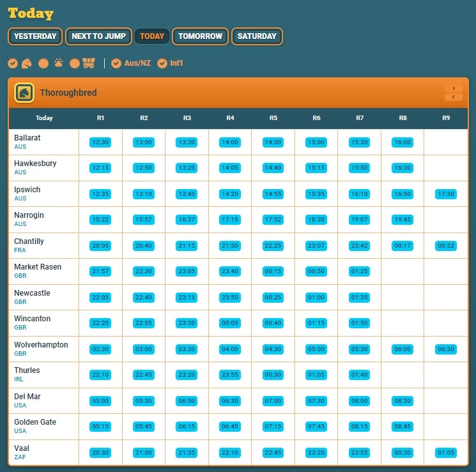Toggle the Aus/NZ filter checkbox
The height and width of the screenshot is (472, 476).
coord(116,63)
